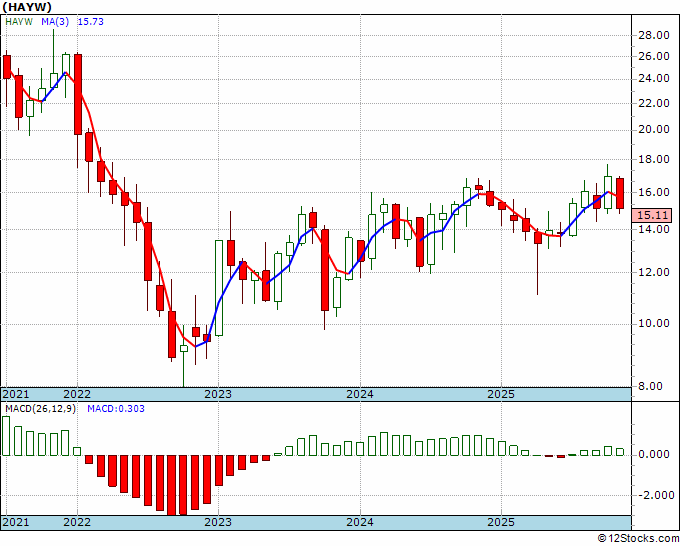The height and width of the screenshot is (546, 680).
Task: Click the 12.00 price axis label
Action: [654, 272]
